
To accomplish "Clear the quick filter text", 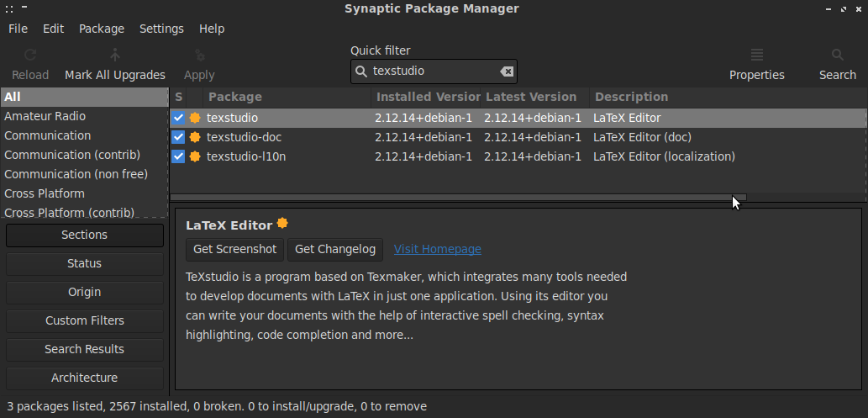I will click(507, 71).
